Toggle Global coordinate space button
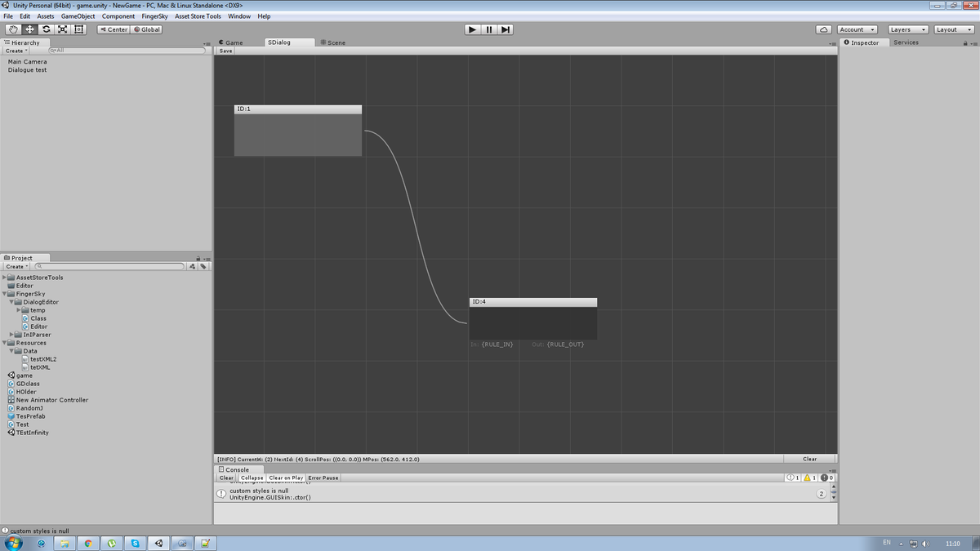Image resolution: width=980 pixels, height=551 pixels. (x=146, y=29)
